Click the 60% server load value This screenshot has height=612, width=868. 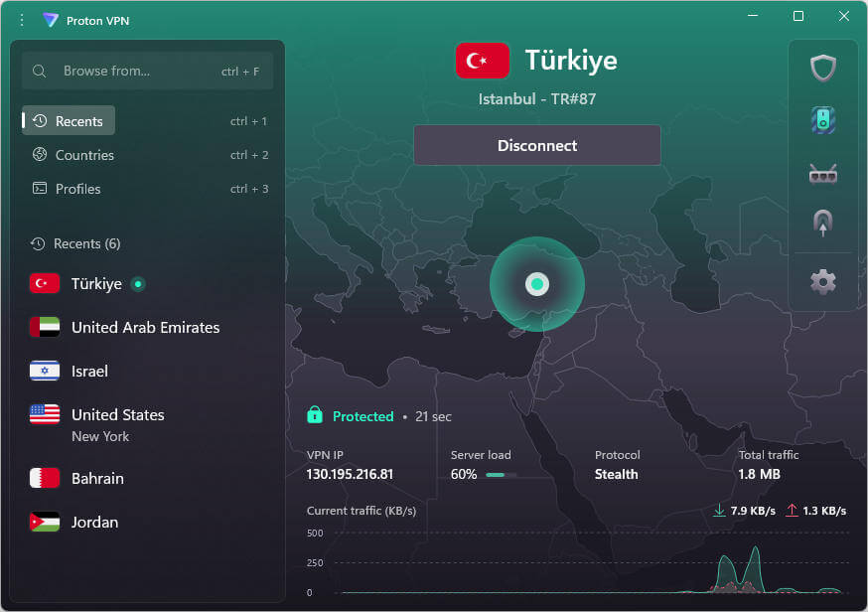(x=464, y=474)
